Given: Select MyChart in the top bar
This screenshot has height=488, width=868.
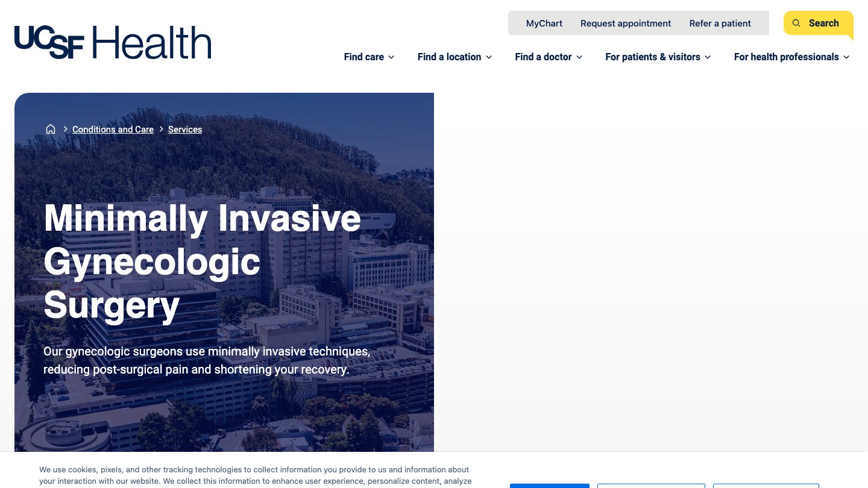Looking at the screenshot, I should tap(544, 23).
